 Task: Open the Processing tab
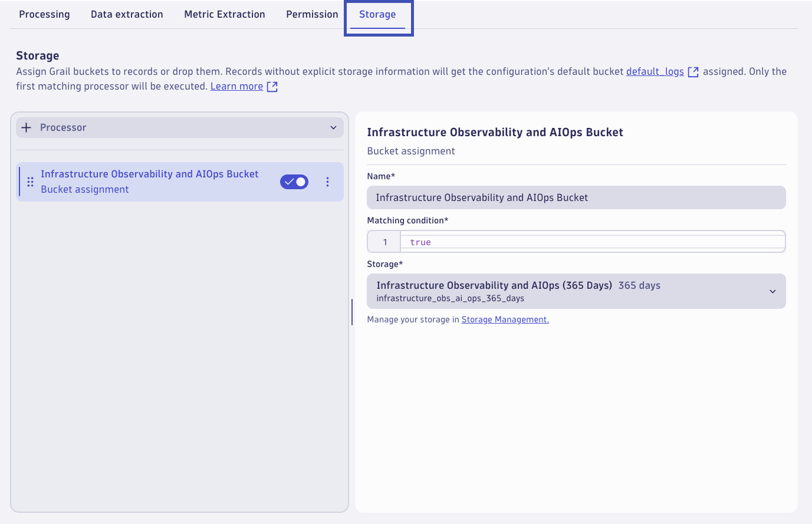(x=44, y=14)
